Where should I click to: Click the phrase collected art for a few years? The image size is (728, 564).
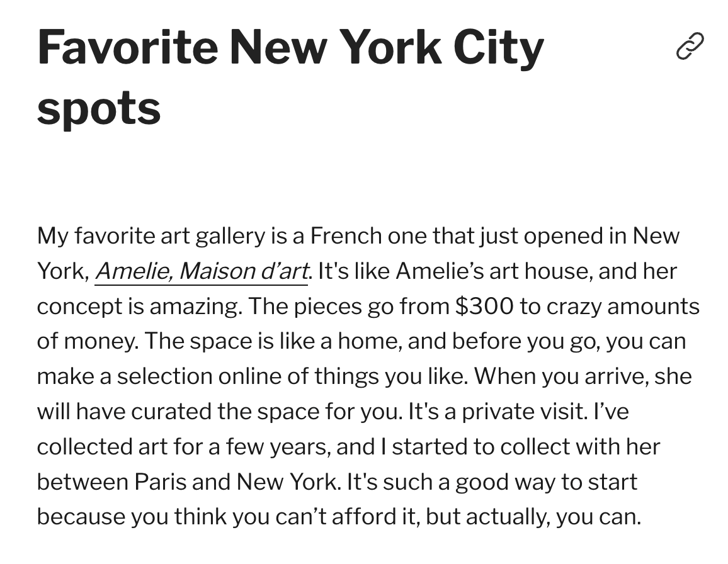(184, 447)
